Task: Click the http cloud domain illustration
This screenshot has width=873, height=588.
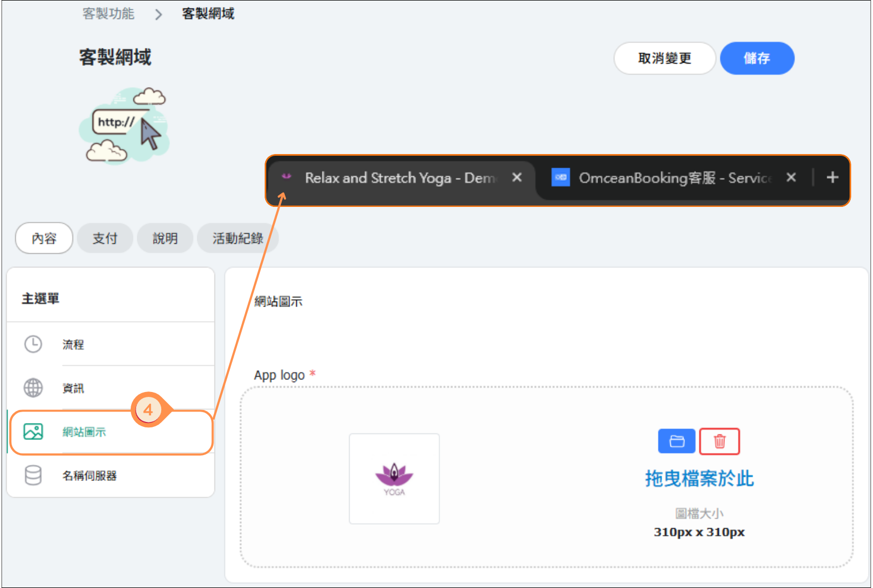Action: tap(125, 126)
